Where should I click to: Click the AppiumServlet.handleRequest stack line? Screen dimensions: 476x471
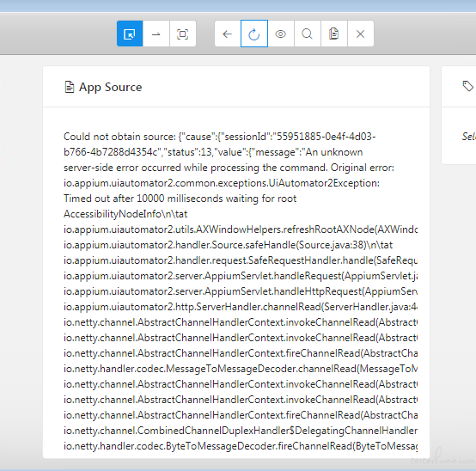[x=241, y=276]
